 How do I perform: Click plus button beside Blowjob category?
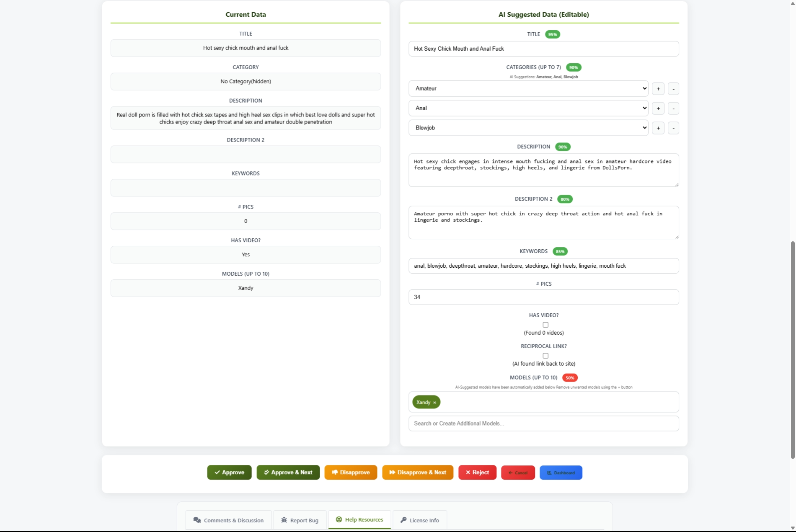click(658, 128)
